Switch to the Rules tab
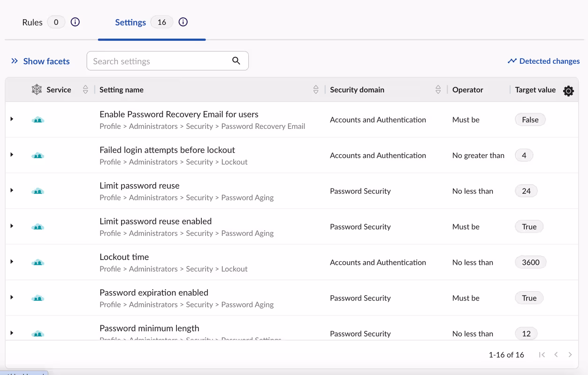This screenshot has width=588, height=375. [32, 22]
